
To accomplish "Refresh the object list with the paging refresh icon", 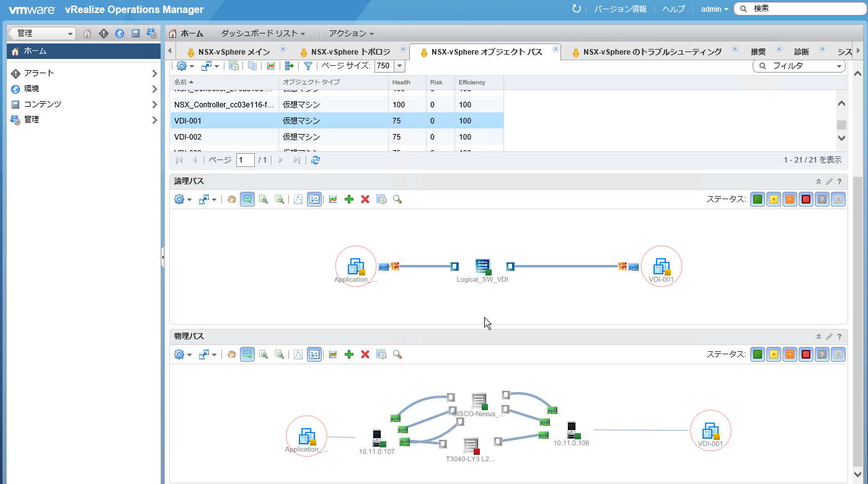I will (316, 160).
